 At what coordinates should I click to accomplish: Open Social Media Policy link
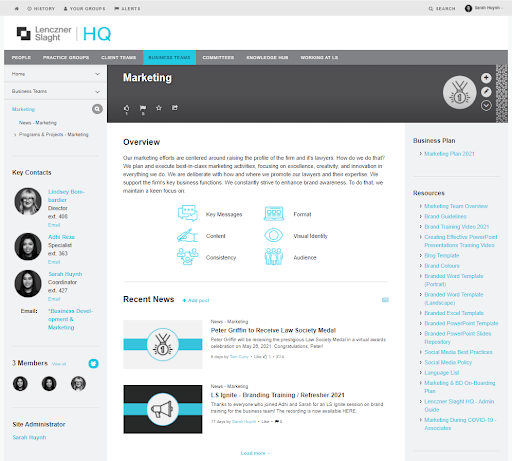(x=448, y=362)
